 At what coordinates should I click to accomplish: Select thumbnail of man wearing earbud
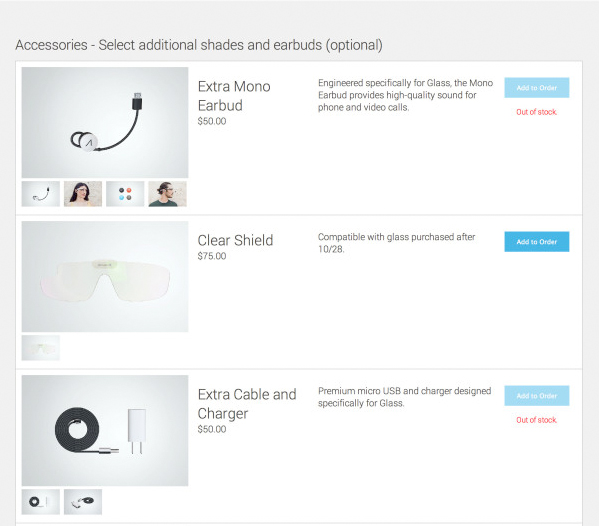point(167,194)
